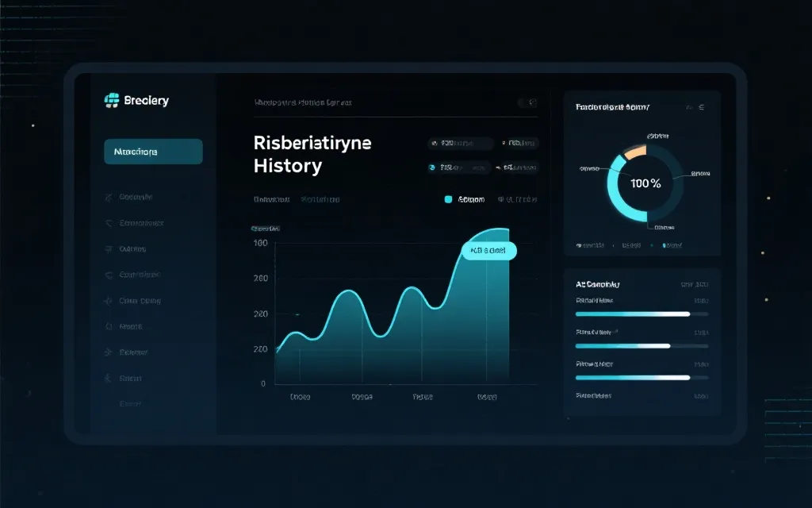The height and width of the screenshot is (508, 812).
Task: Click the fourth sidebar menu item's icon
Action: 107,275
